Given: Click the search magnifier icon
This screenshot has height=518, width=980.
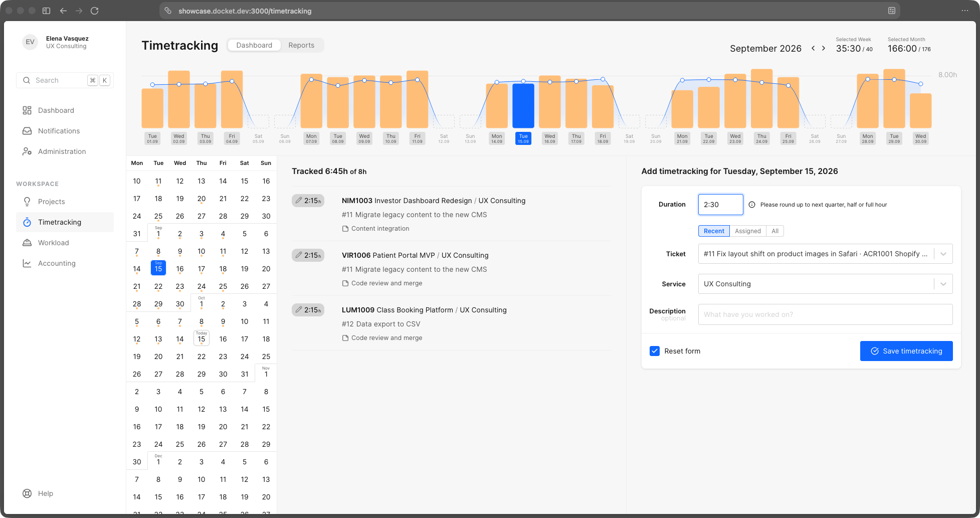Looking at the screenshot, I should pos(27,80).
